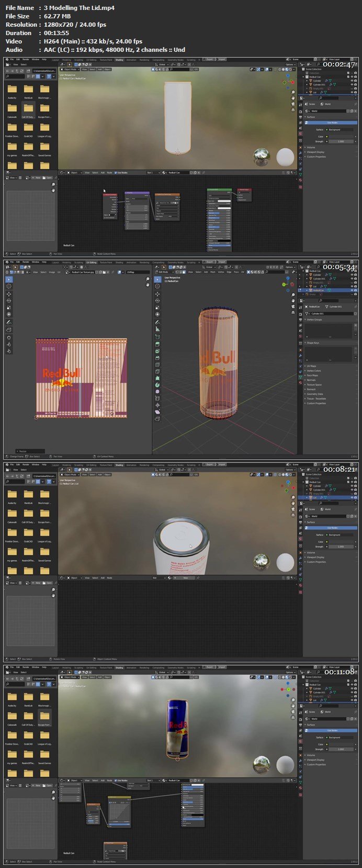
Task: Select the UV cursor tool in 00:05:34 frame
Action: click(9, 286)
